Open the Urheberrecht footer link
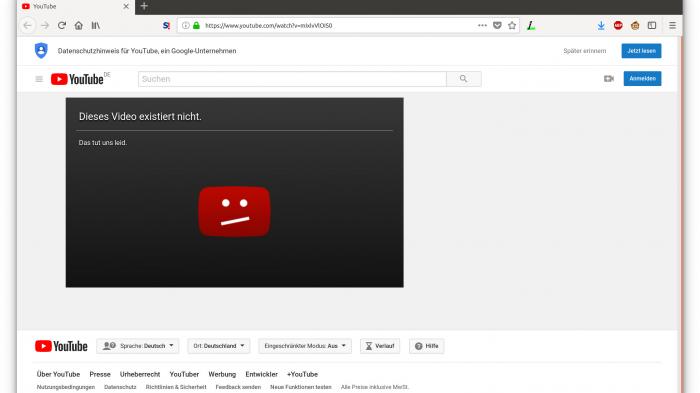 coord(140,374)
